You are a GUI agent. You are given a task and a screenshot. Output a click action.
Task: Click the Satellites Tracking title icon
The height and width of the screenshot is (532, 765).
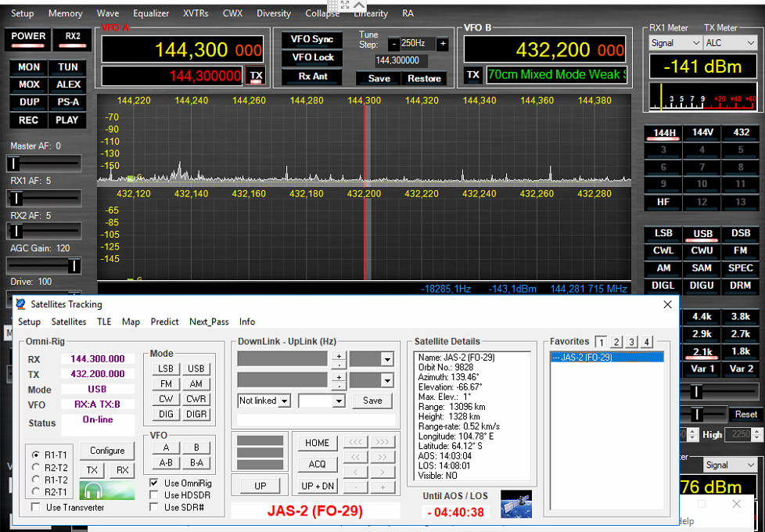point(20,304)
